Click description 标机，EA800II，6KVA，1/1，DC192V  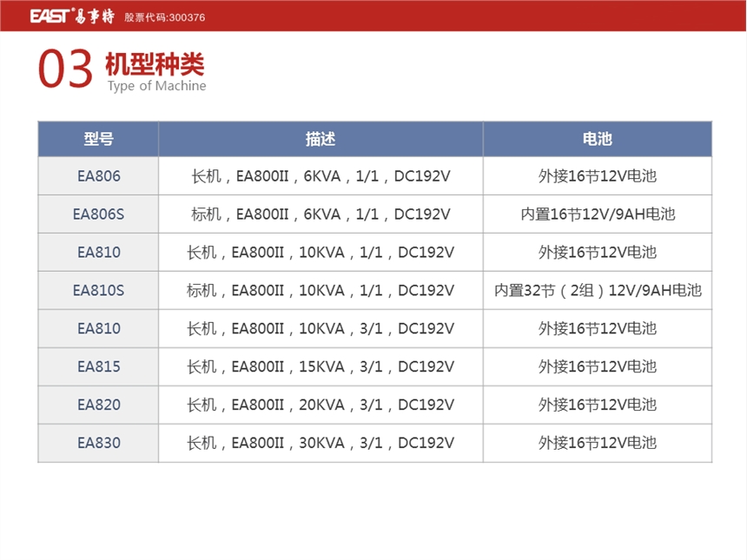321,214
